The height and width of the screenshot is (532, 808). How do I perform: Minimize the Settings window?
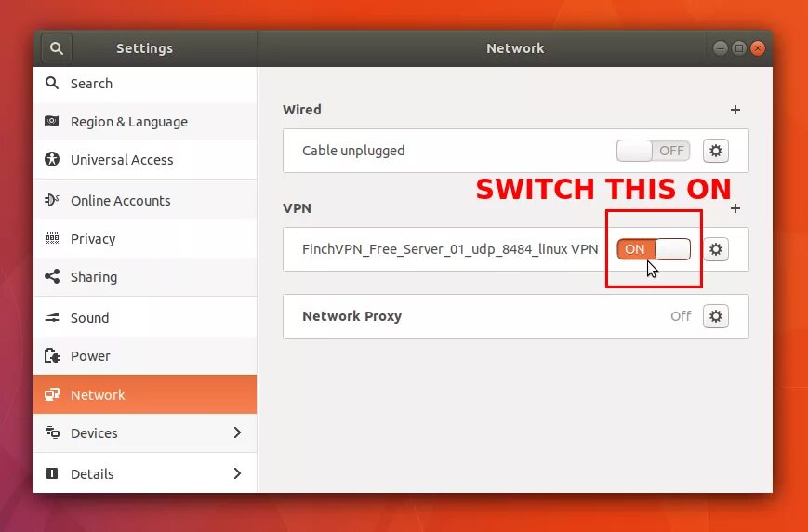(x=720, y=48)
